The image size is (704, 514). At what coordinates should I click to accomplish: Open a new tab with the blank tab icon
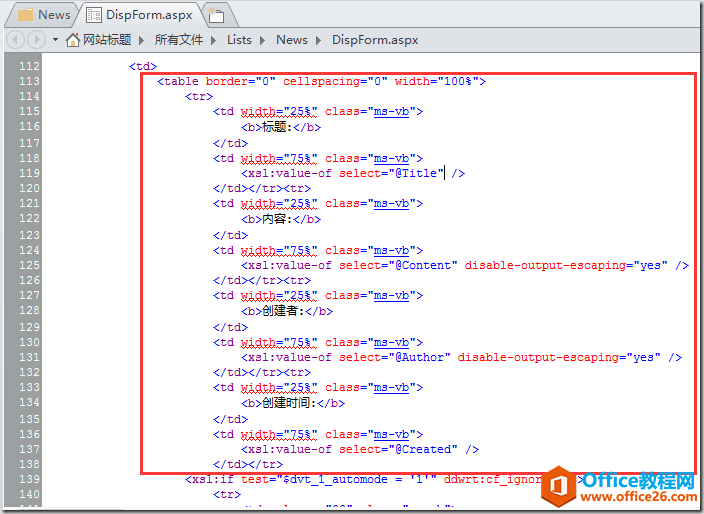(x=216, y=16)
